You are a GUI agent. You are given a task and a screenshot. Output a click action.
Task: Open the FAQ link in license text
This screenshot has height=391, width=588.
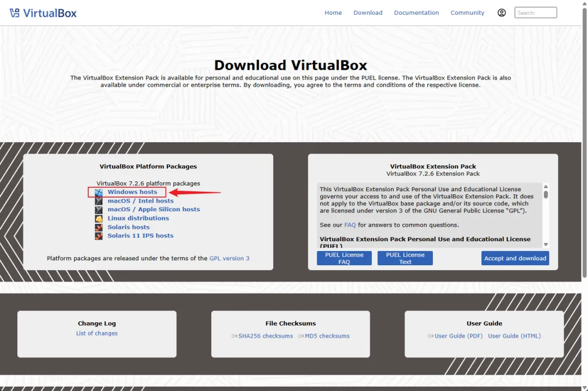350,225
